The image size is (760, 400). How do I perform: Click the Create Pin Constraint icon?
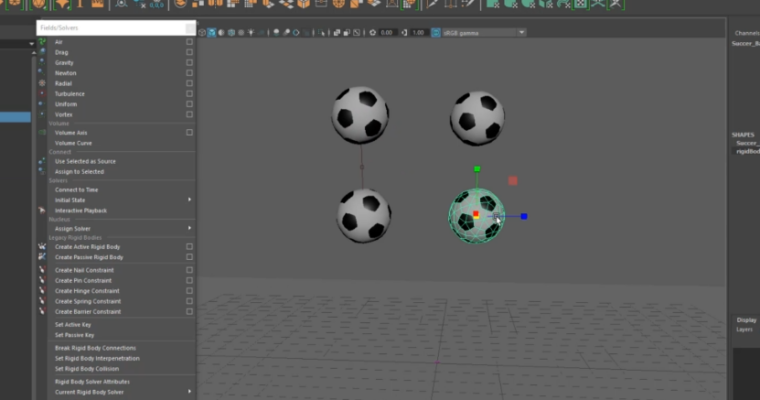(42, 280)
